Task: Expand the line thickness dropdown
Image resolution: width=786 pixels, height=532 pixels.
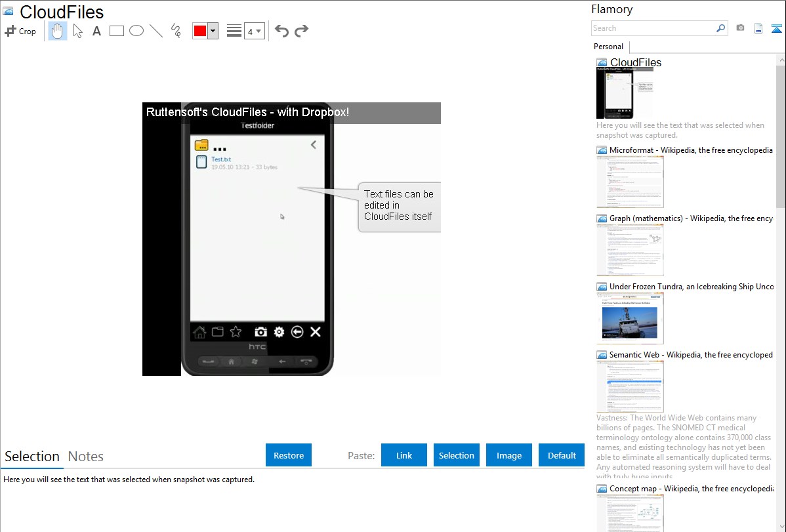Action: (254, 31)
